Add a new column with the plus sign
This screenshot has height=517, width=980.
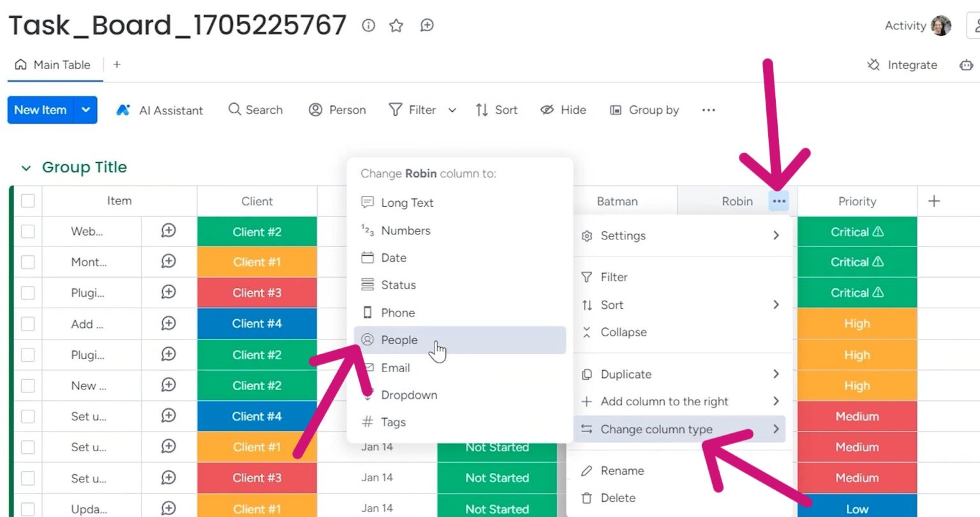tap(933, 200)
